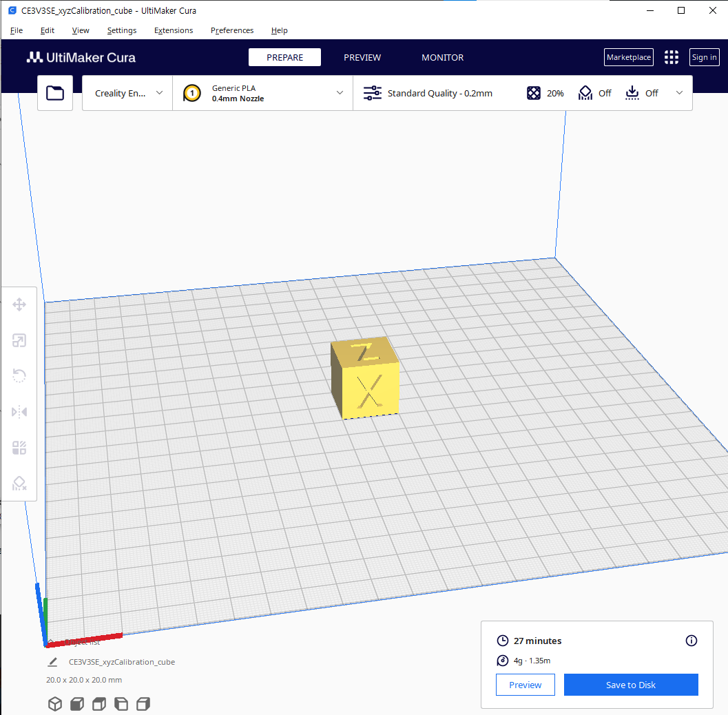The image size is (728, 715).
Task: Click the print settings sliders icon
Action: click(372, 93)
